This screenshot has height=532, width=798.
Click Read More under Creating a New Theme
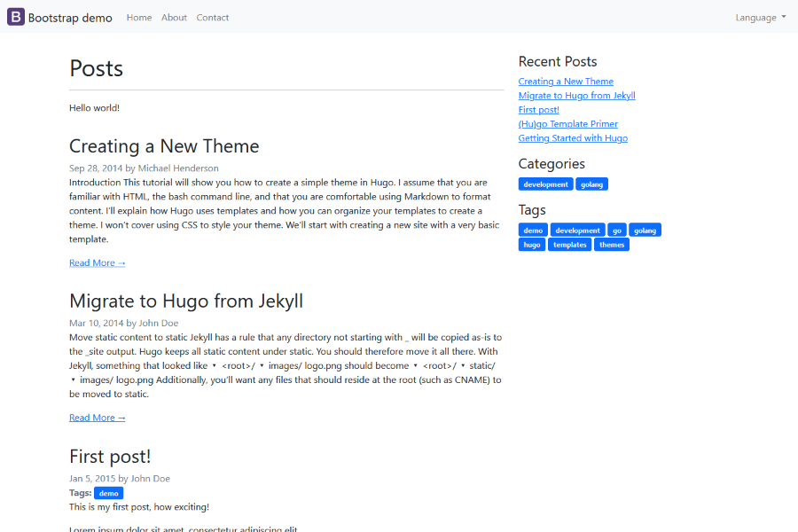click(x=98, y=263)
